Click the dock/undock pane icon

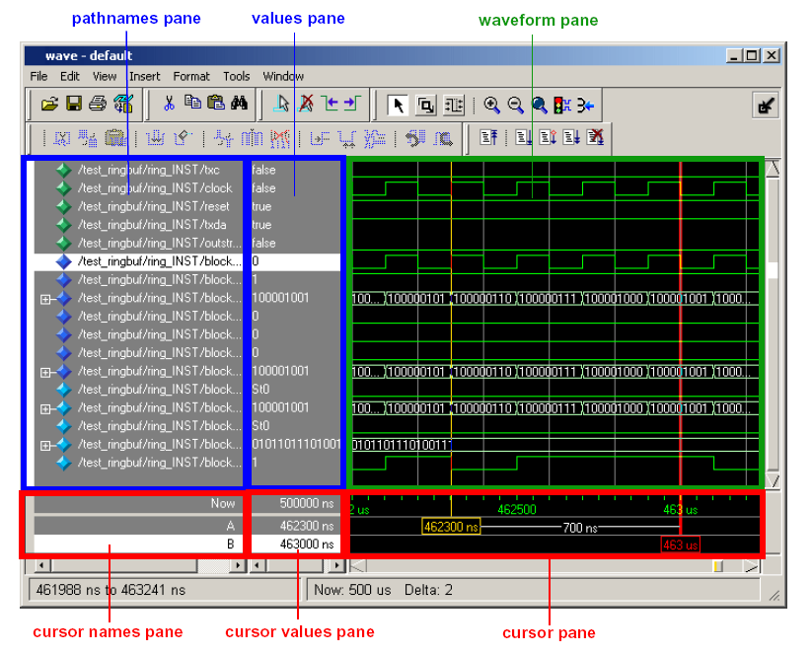(x=766, y=106)
